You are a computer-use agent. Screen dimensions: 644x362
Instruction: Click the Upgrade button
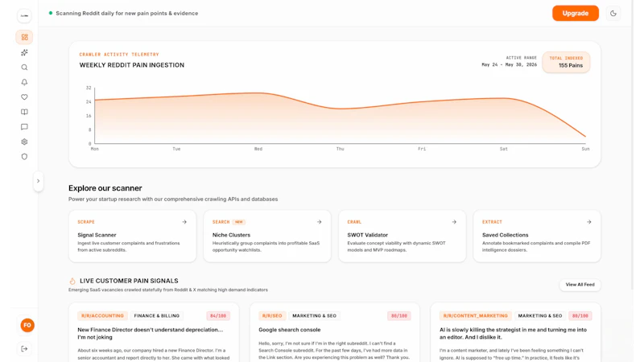[575, 13]
